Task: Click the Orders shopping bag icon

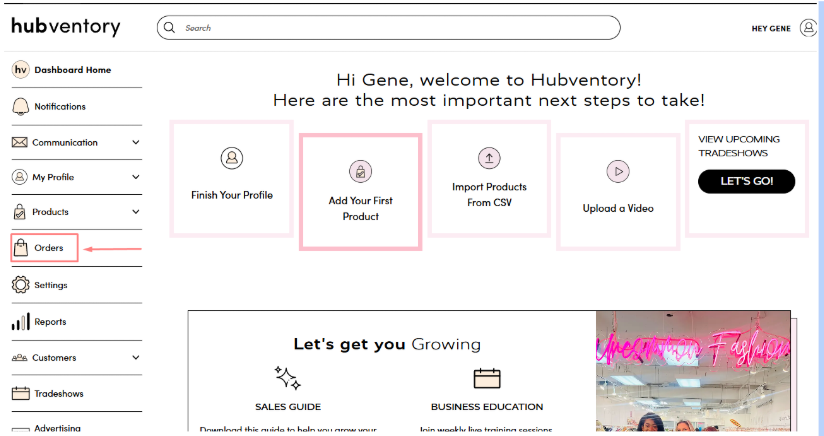Action: (x=20, y=247)
